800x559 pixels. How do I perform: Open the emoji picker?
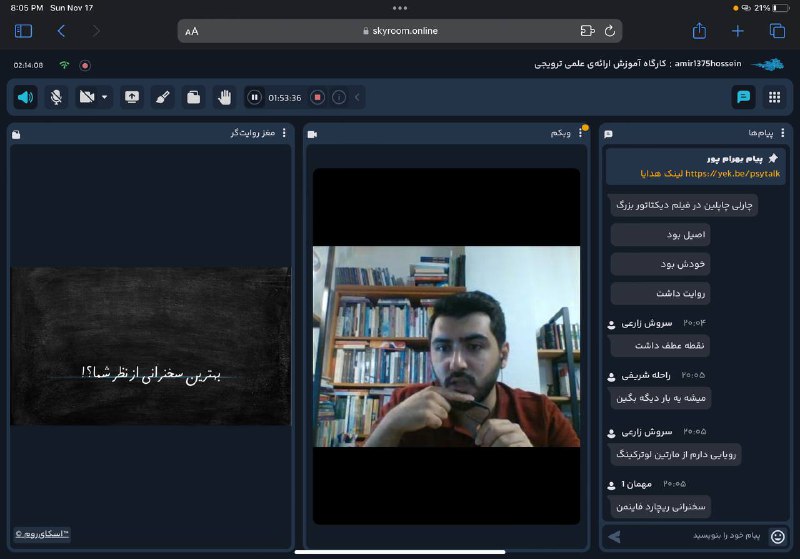778,536
